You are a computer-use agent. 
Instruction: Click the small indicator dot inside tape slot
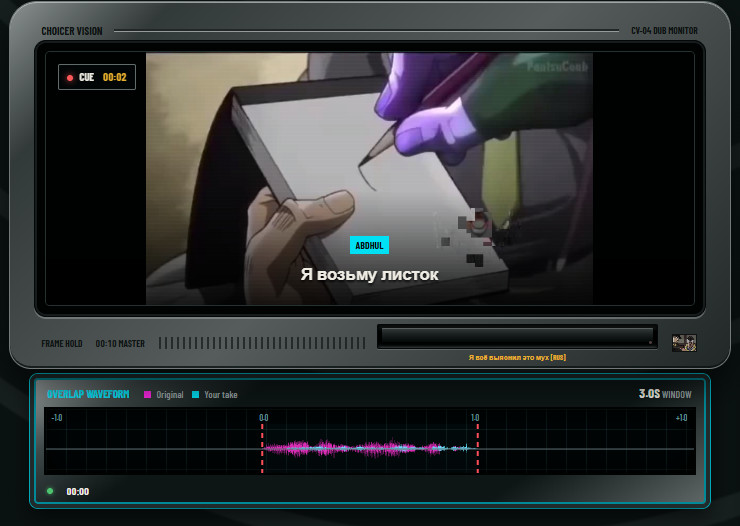tap(650, 342)
